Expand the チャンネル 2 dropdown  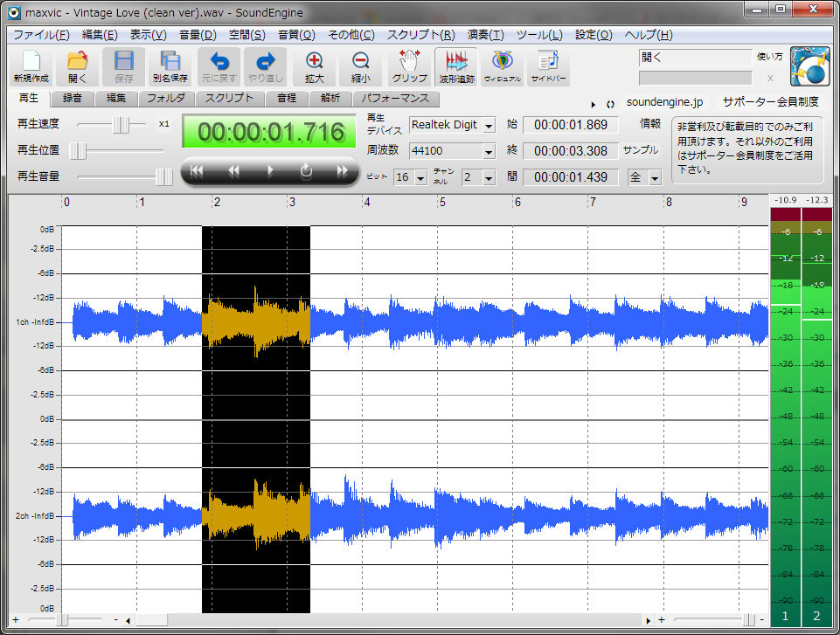(x=489, y=178)
